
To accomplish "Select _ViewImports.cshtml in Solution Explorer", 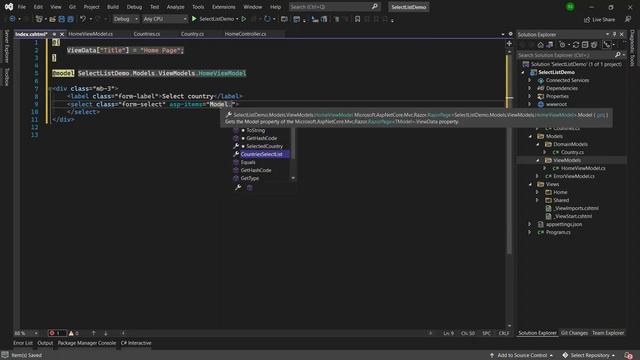I will [576, 208].
